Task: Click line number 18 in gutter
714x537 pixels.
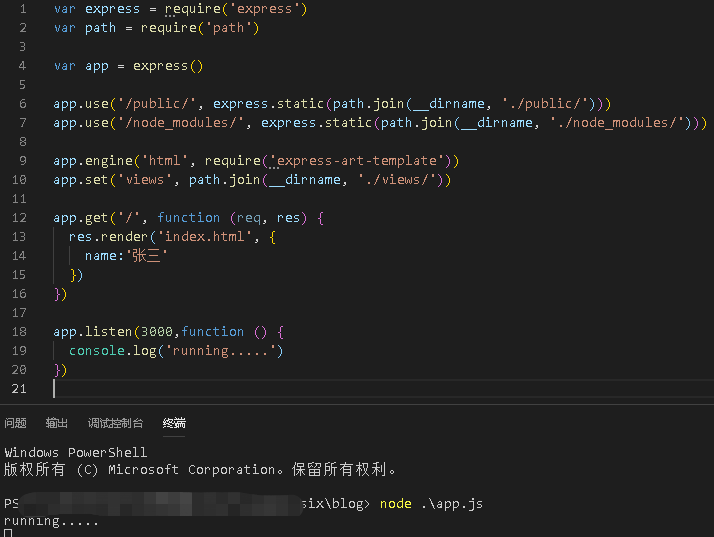Action: coord(19,332)
